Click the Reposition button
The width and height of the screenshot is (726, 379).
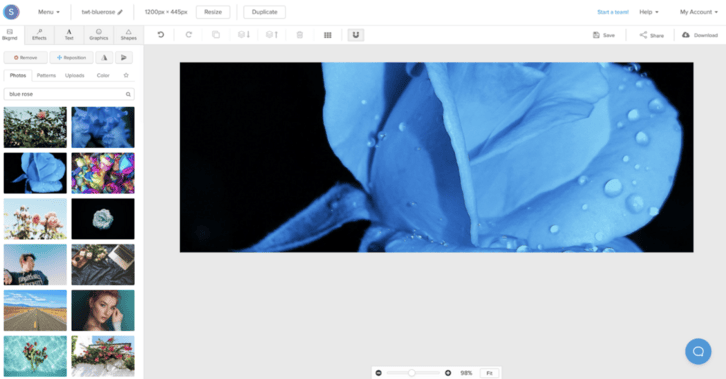pyautogui.click(x=71, y=57)
